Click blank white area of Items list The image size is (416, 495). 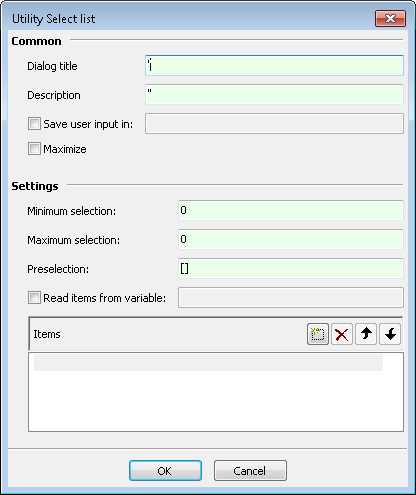click(x=216, y=401)
